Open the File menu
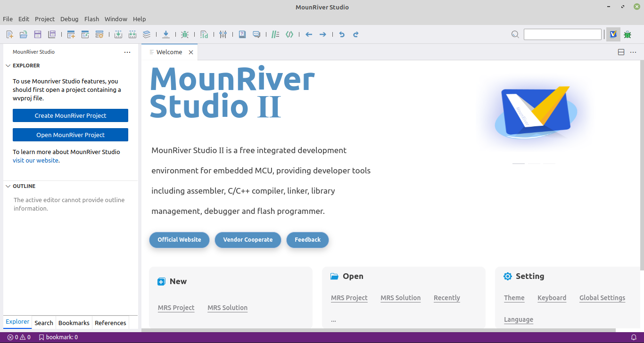The width and height of the screenshot is (644, 343). [8, 19]
